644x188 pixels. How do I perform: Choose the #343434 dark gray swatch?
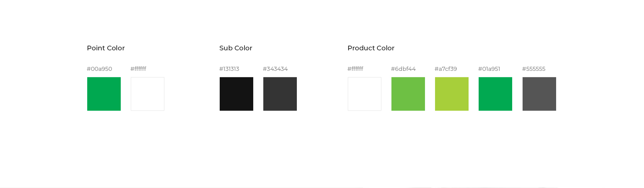(280, 94)
